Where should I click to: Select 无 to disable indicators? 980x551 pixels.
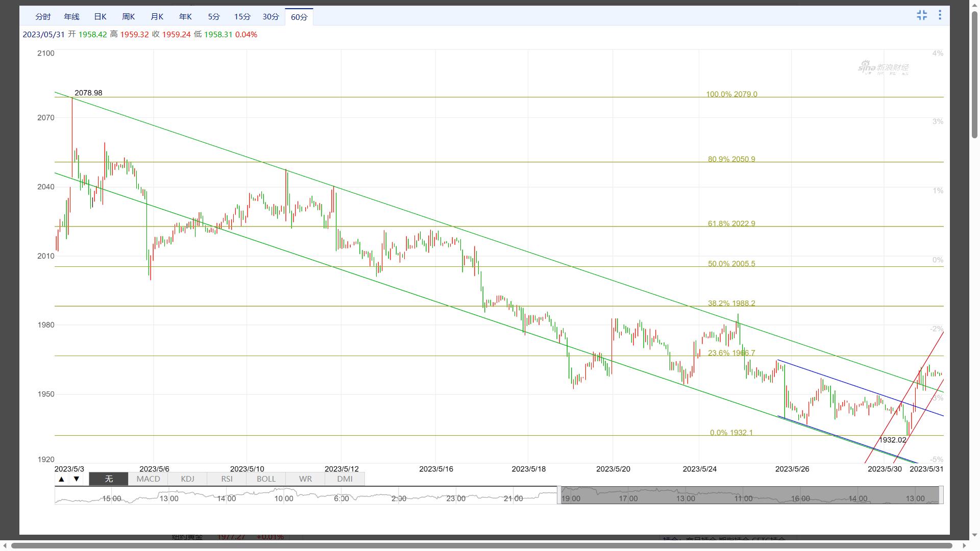click(109, 479)
